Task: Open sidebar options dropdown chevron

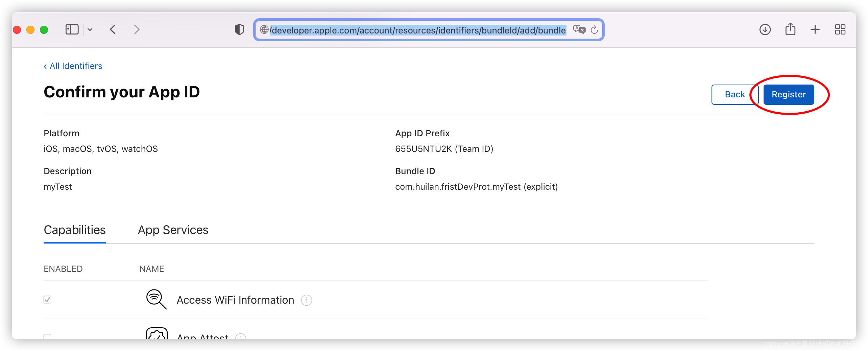Action: (x=90, y=30)
